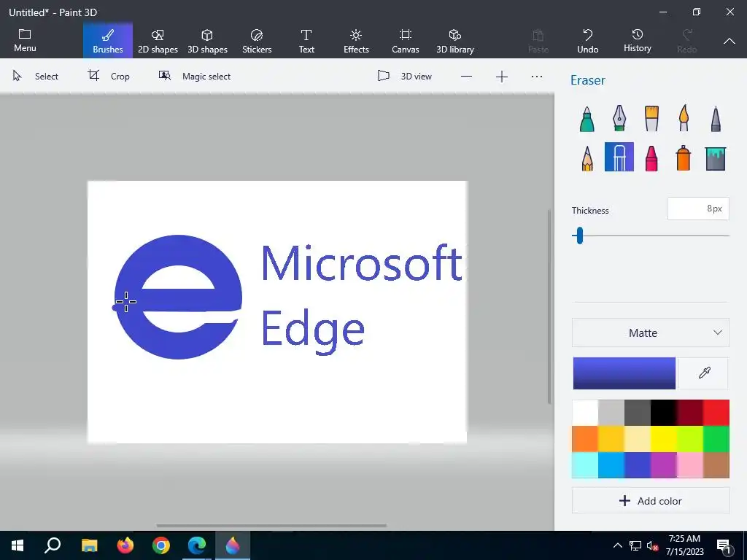Activate the Select tool
The width and height of the screenshot is (747, 560).
click(35, 76)
